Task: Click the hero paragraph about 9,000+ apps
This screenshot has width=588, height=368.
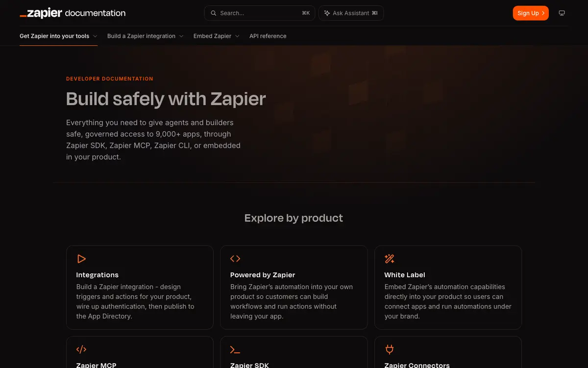Action: point(153,140)
